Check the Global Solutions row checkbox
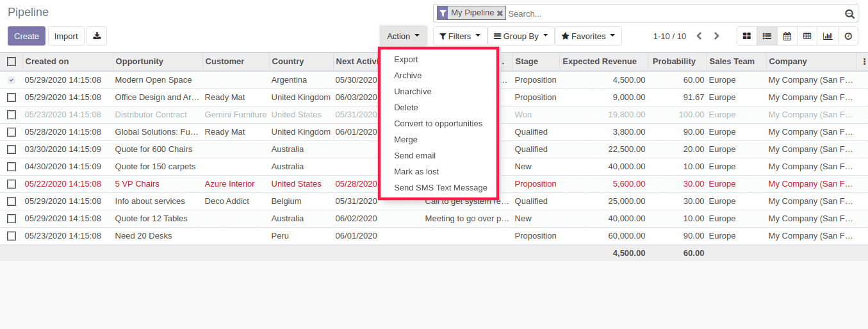Image resolution: width=868 pixels, height=329 pixels. coord(12,132)
